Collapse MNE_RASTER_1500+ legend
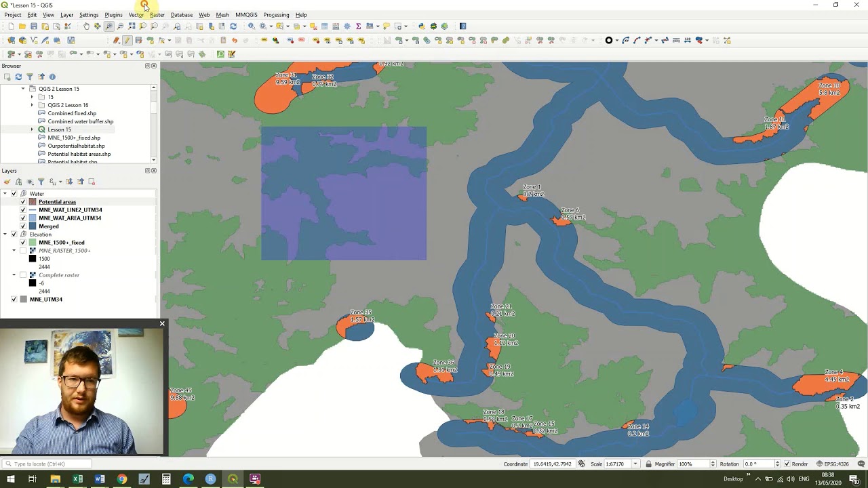 14,251
